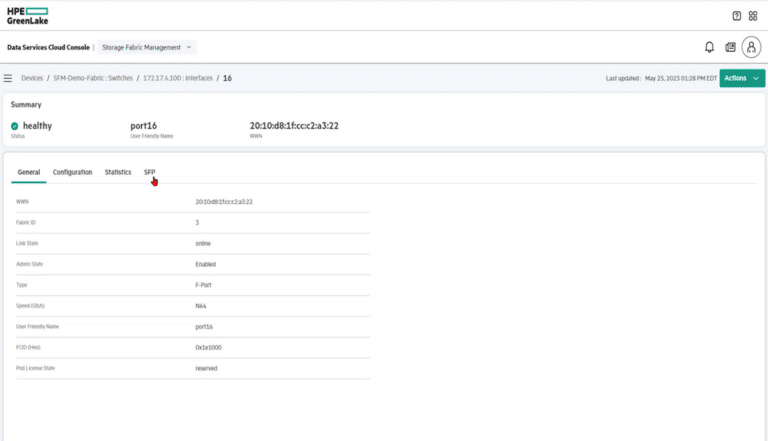
Task: Open SFM-Demo-Fabric : Switches breadcrumb
Action: point(93,78)
